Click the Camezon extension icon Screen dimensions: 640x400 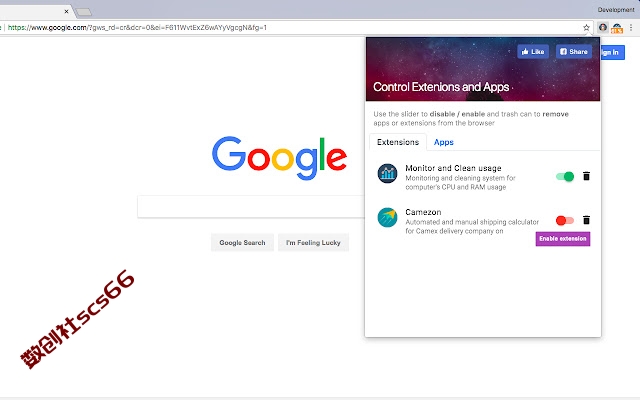[x=387, y=217]
